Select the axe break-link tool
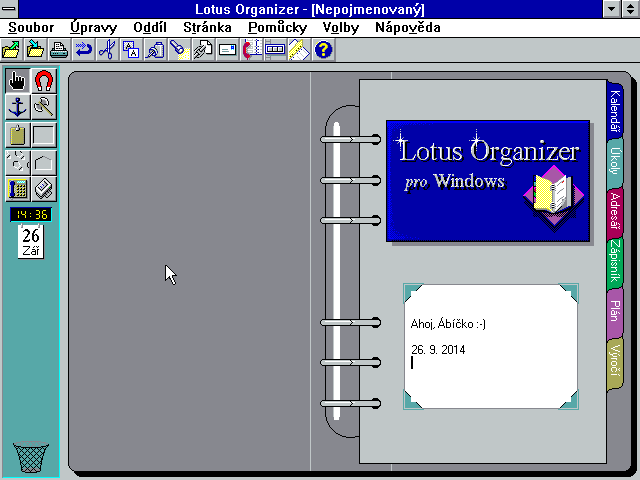 point(44,107)
